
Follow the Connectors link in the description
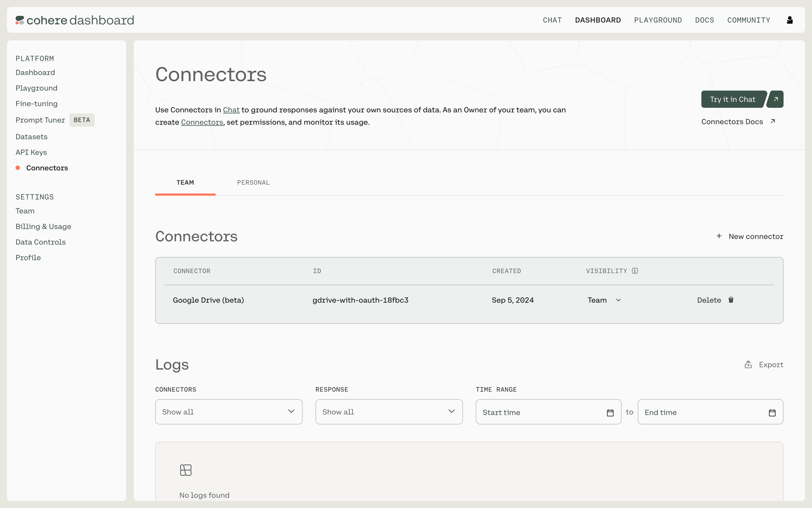tap(202, 122)
